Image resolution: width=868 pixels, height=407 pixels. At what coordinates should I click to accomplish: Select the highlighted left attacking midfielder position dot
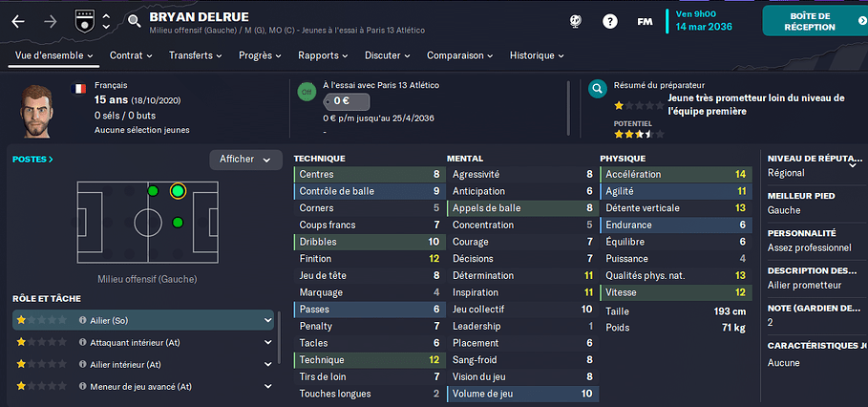(x=178, y=191)
